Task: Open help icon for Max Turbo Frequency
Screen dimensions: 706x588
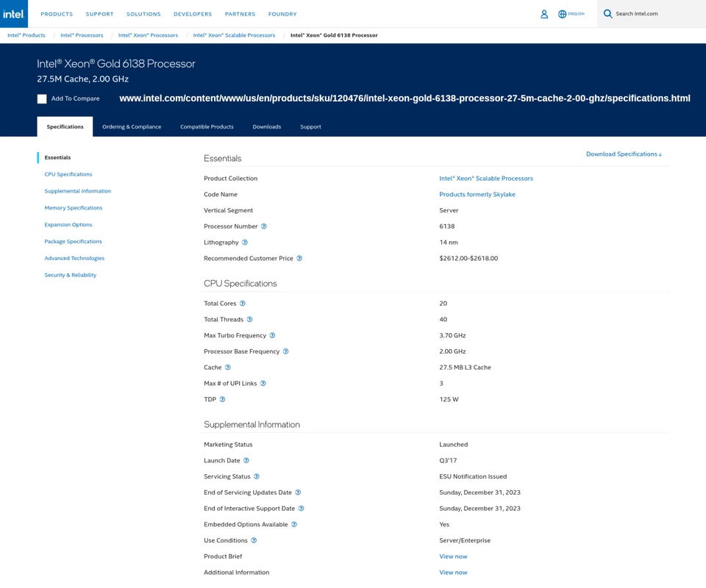Action: pos(272,336)
